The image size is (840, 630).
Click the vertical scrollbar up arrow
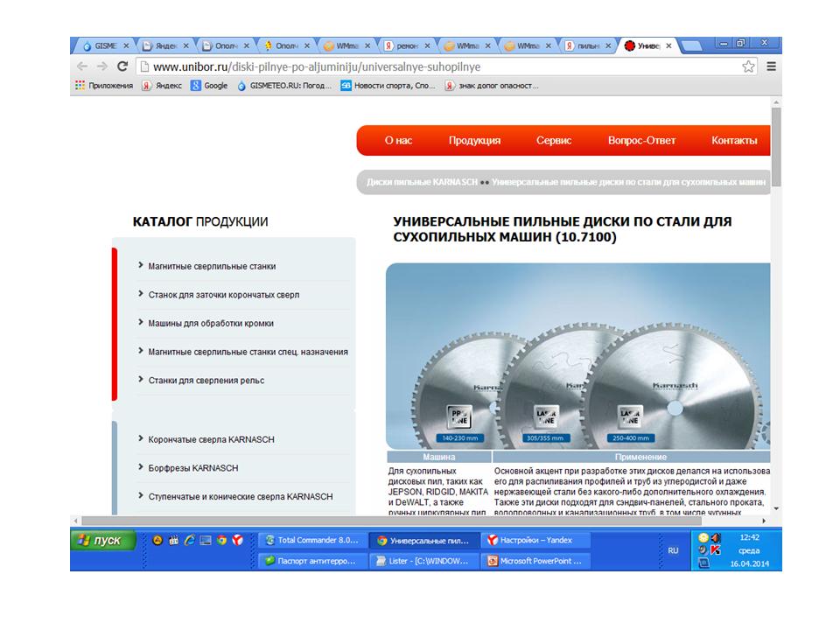(776, 101)
